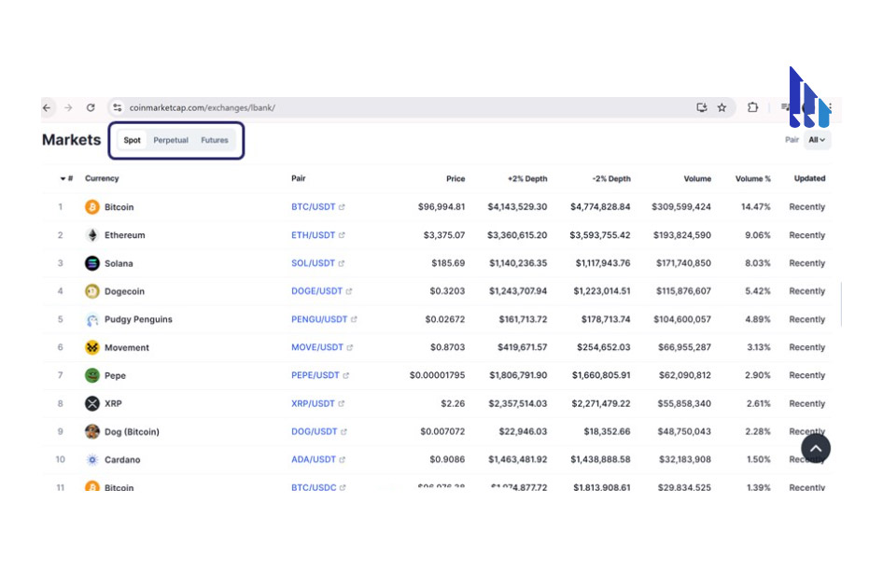Switch to the Perpetual markets tab
This screenshot has width=883, height=588.
point(171,140)
